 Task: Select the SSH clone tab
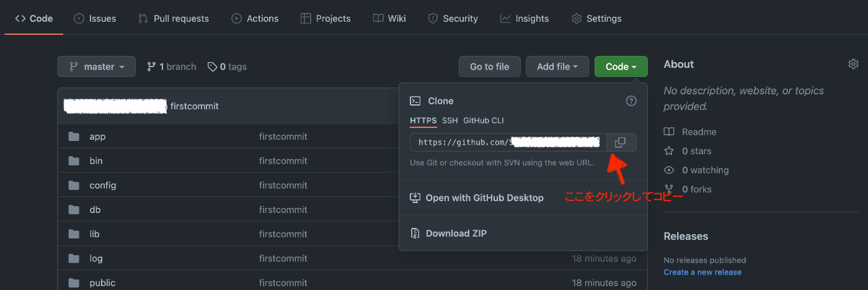point(450,120)
